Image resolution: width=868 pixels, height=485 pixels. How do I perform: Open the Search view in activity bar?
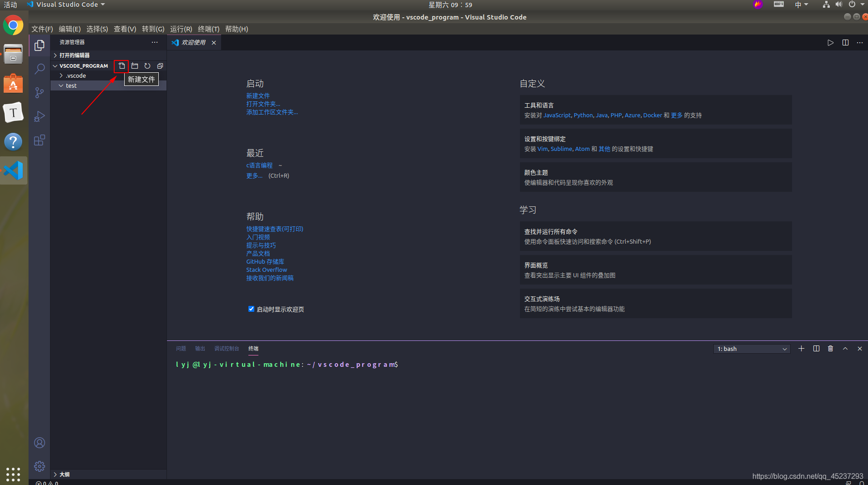click(40, 69)
